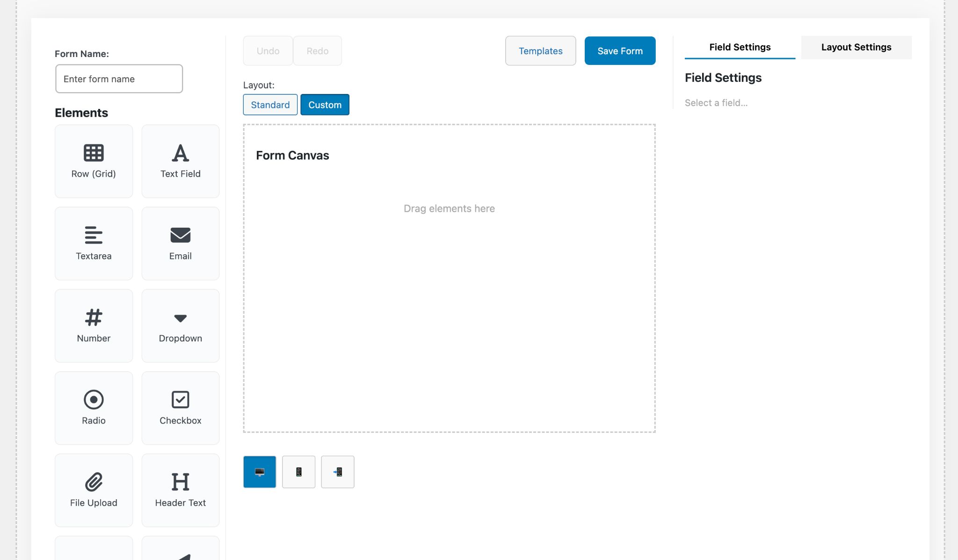Click the Save Form button

click(x=620, y=51)
